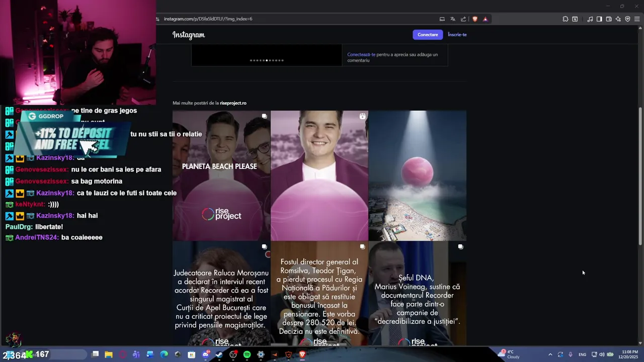644x362 pixels.
Task: Open the riseproject.ro profile link
Action: [x=233, y=103]
